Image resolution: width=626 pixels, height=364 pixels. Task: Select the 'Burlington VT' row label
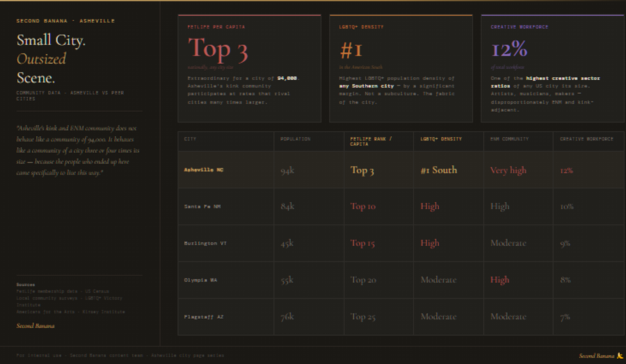click(205, 243)
